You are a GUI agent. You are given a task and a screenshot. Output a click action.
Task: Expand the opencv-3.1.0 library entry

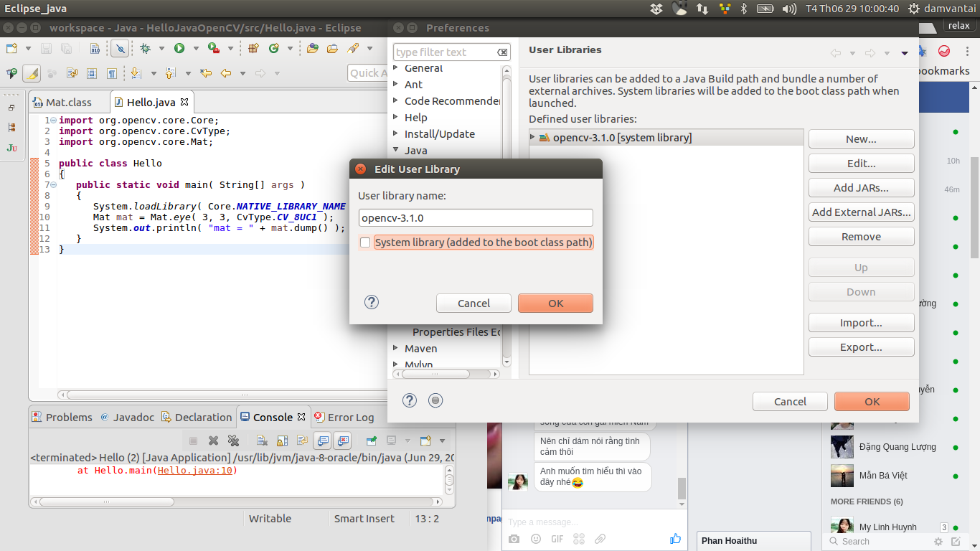[532, 137]
